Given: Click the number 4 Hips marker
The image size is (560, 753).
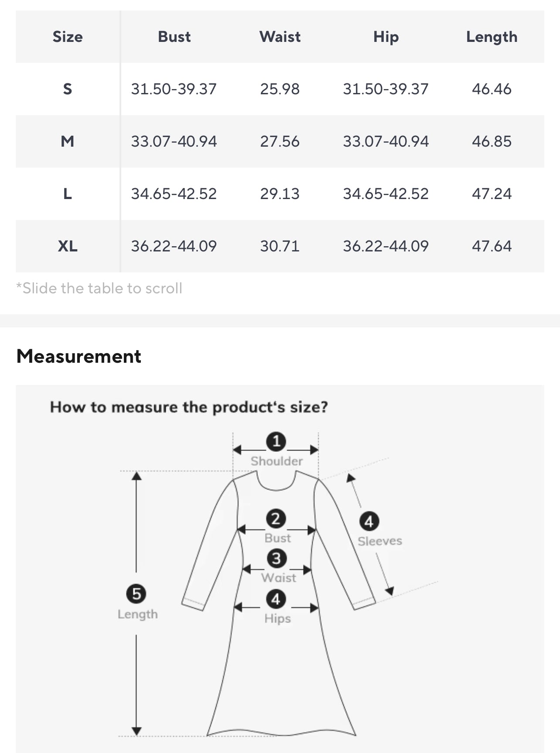Looking at the screenshot, I should pos(276,599).
